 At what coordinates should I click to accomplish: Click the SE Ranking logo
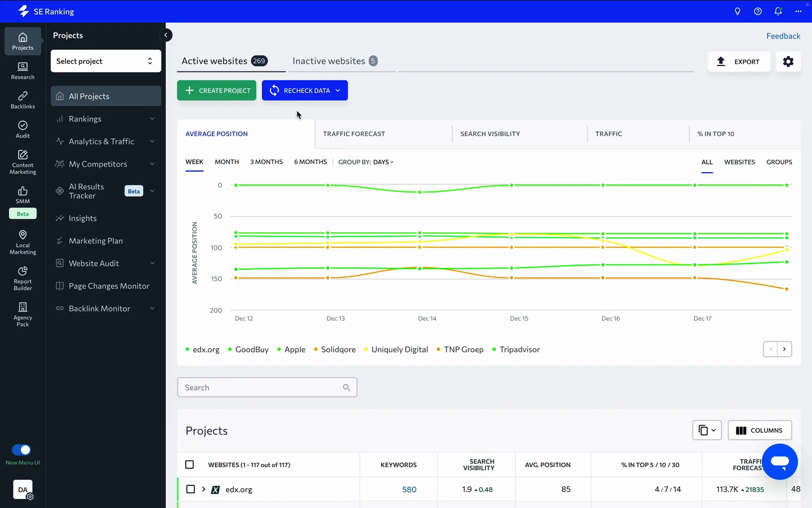(x=46, y=11)
